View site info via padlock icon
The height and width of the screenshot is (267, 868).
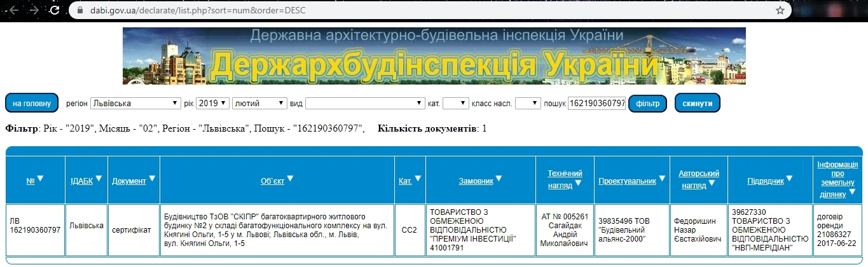coord(79,11)
